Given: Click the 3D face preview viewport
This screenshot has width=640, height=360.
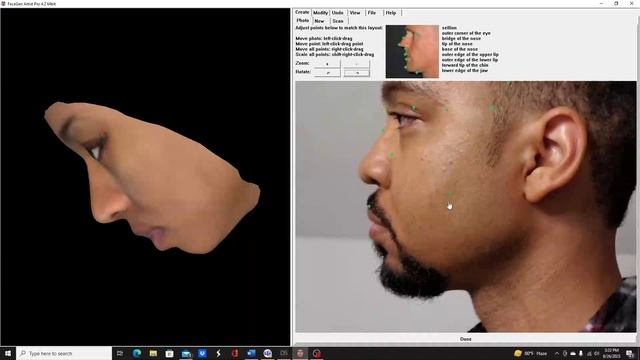Looking at the screenshot, I should 145,177.
